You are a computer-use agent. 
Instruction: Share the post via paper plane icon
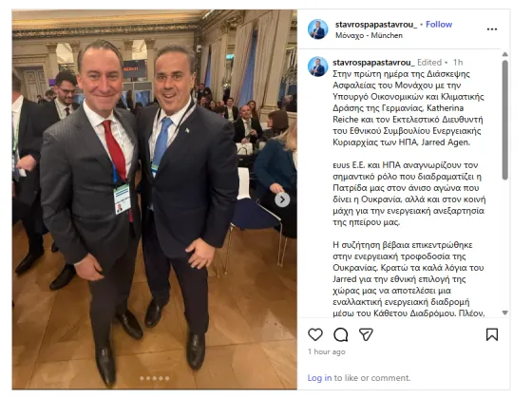coord(366,334)
